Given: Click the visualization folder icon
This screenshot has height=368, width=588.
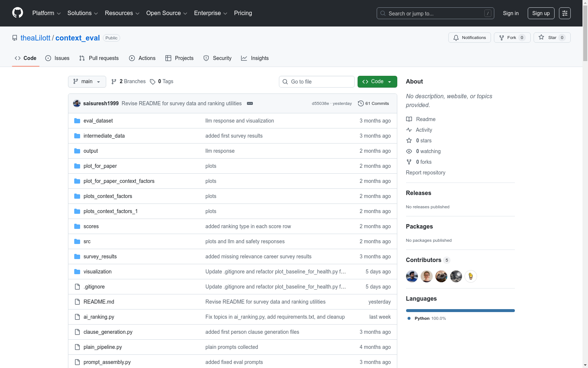Looking at the screenshot, I should click(x=77, y=272).
